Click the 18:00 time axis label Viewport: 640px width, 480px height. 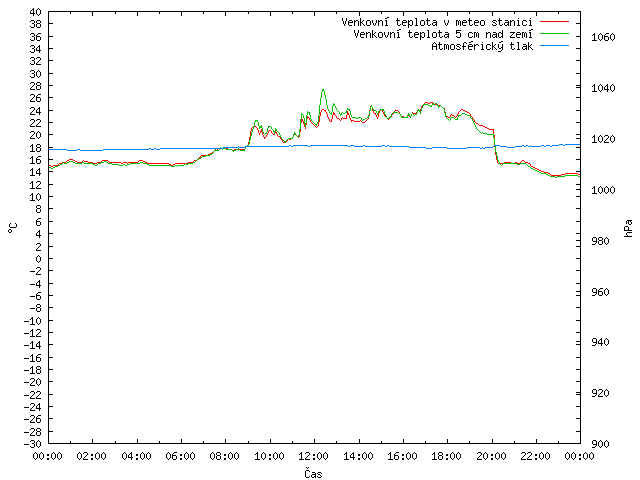(x=447, y=456)
